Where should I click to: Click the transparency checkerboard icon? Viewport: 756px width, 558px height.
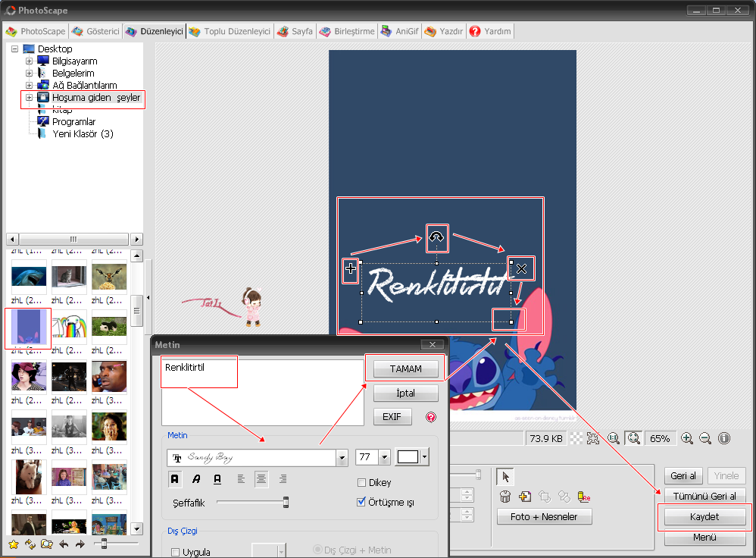[576, 438]
